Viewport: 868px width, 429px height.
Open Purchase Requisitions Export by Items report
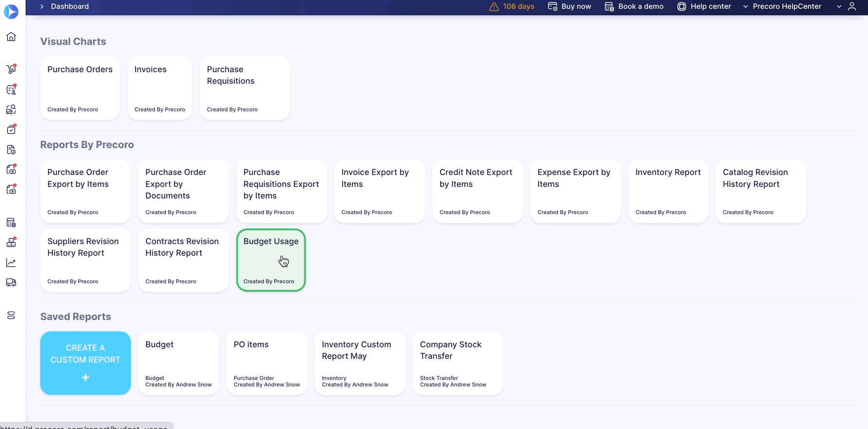pos(281,191)
